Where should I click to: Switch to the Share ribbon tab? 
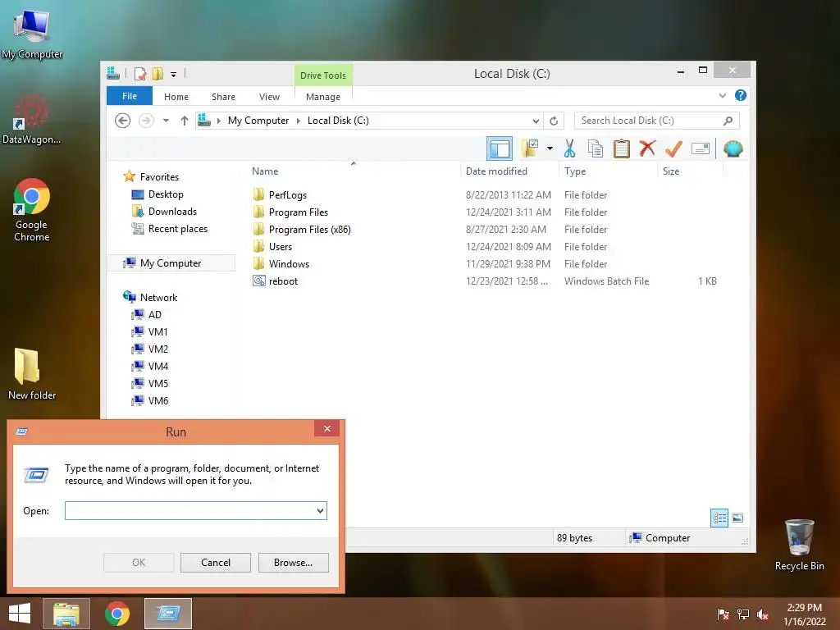click(223, 97)
